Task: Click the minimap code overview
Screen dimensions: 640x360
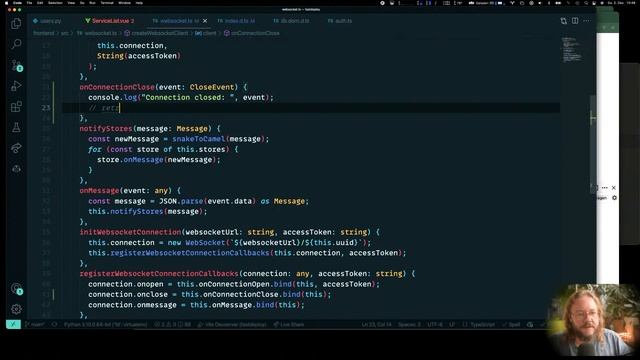Action: [571, 50]
